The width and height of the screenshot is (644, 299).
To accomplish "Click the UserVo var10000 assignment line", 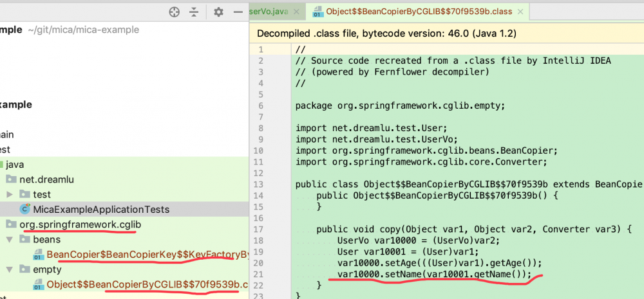I will pos(418,240).
